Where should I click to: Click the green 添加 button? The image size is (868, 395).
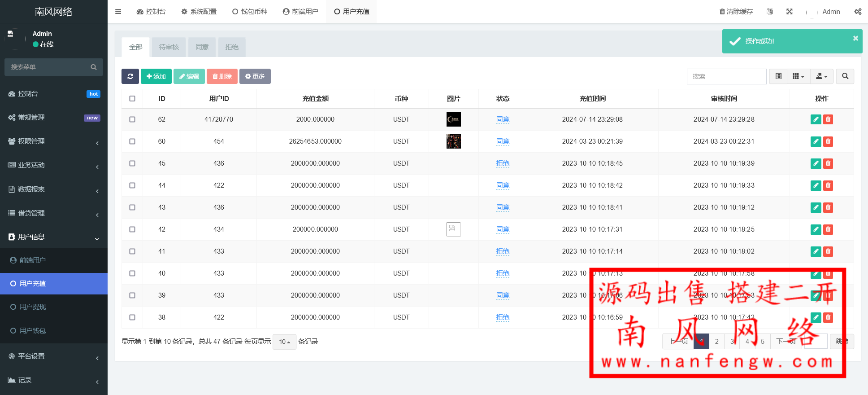(x=156, y=76)
